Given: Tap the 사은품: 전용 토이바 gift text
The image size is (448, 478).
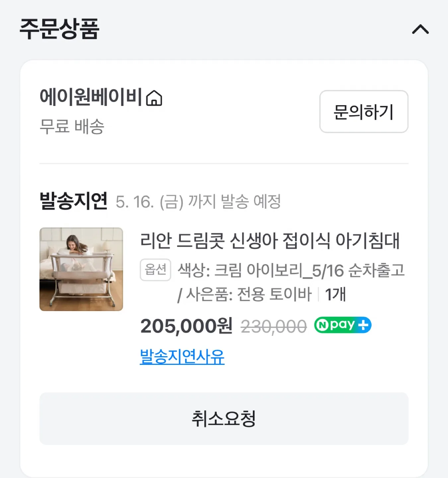Looking at the screenshot, I should click(249, 294).
